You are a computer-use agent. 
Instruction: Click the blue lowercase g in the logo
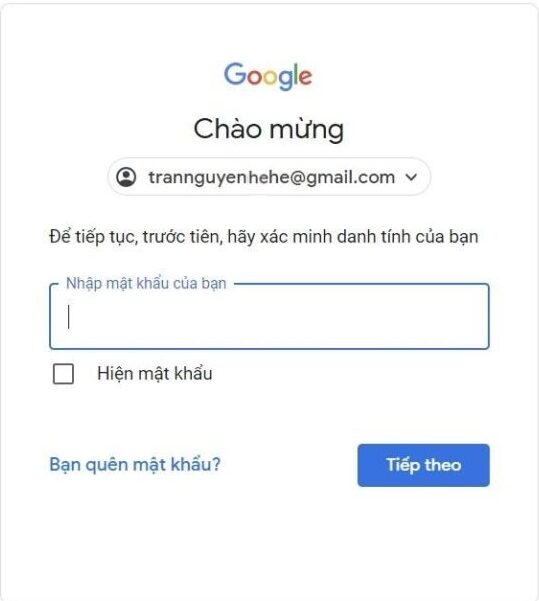point(285,80)
